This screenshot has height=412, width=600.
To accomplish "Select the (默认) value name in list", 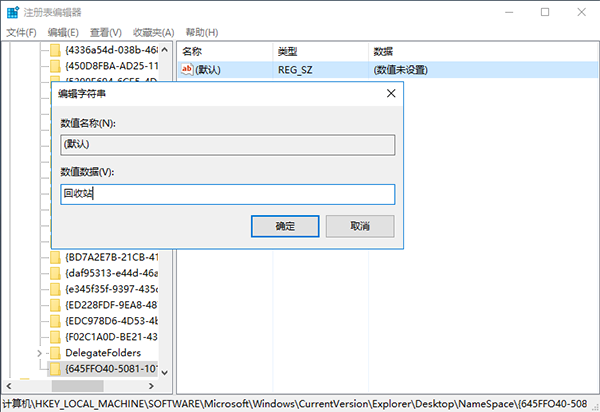I will 208,70.
